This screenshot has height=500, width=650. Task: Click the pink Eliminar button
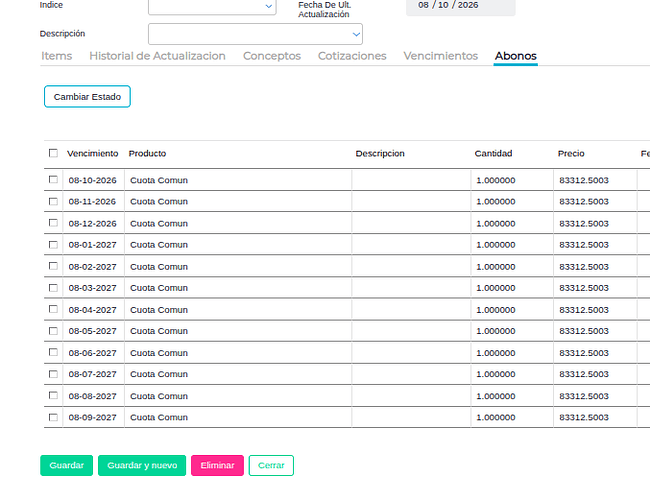(x=217, y=465)
